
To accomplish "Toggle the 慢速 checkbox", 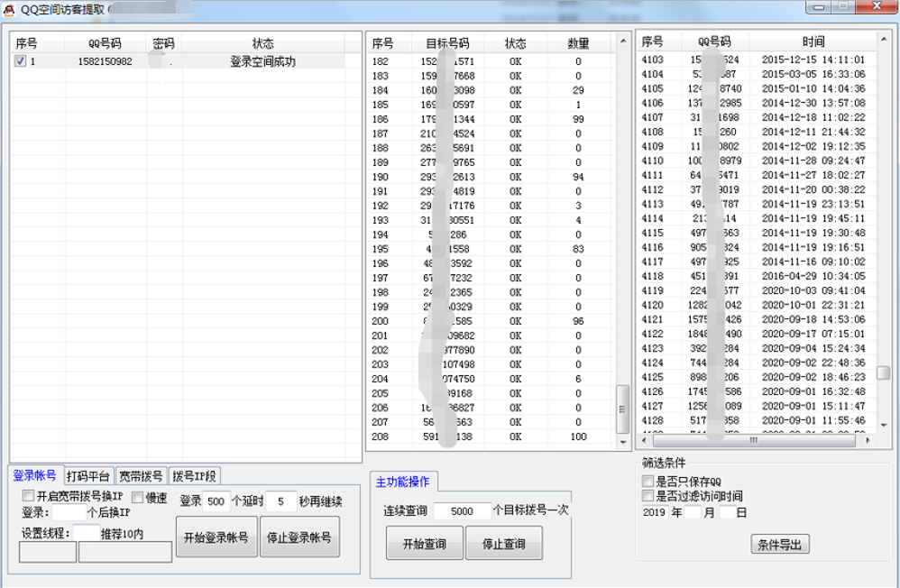I will (138, 497).
